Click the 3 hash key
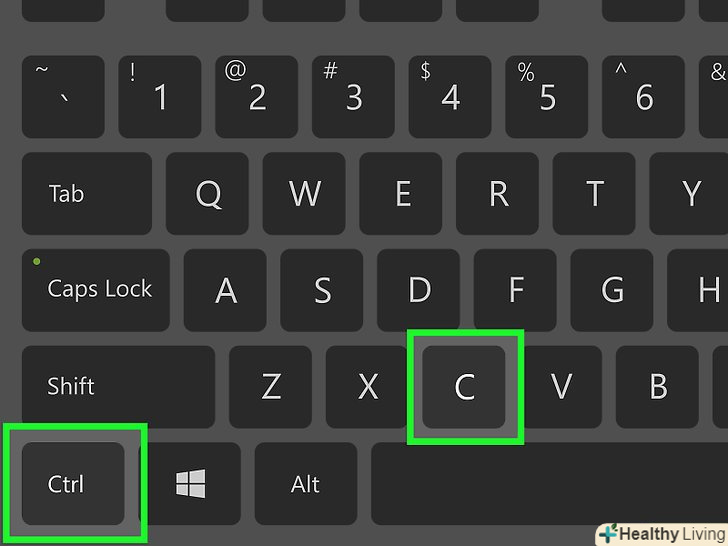 [353, 97]
